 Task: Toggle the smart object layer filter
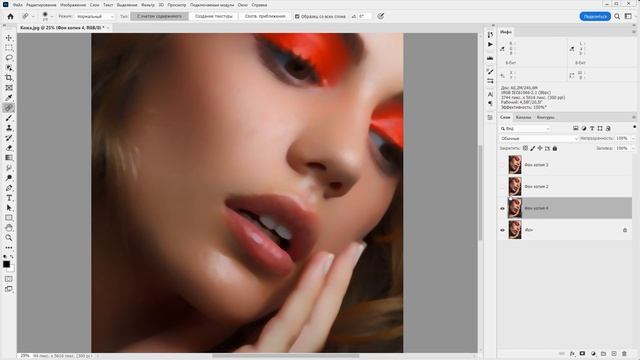pos(608,129)
